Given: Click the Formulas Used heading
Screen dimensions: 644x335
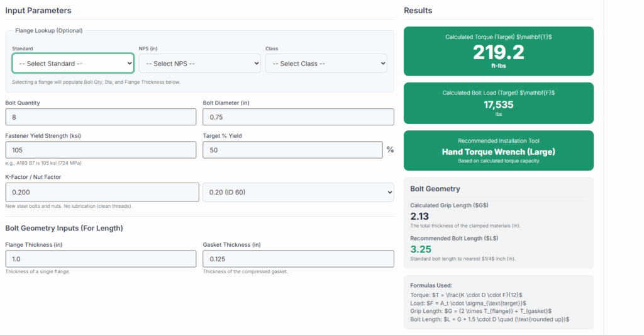Looking at the screenshot, I should [x=431, y=285].
